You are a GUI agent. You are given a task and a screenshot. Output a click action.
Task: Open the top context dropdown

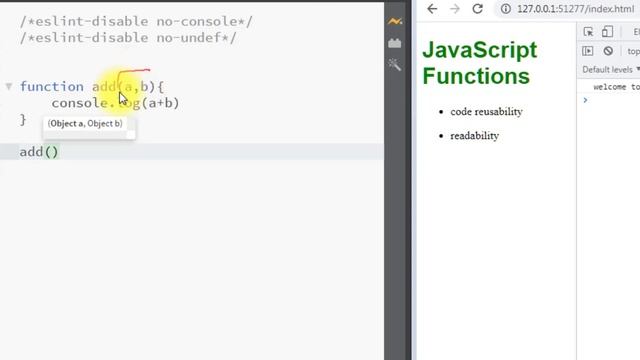(633, 51)
